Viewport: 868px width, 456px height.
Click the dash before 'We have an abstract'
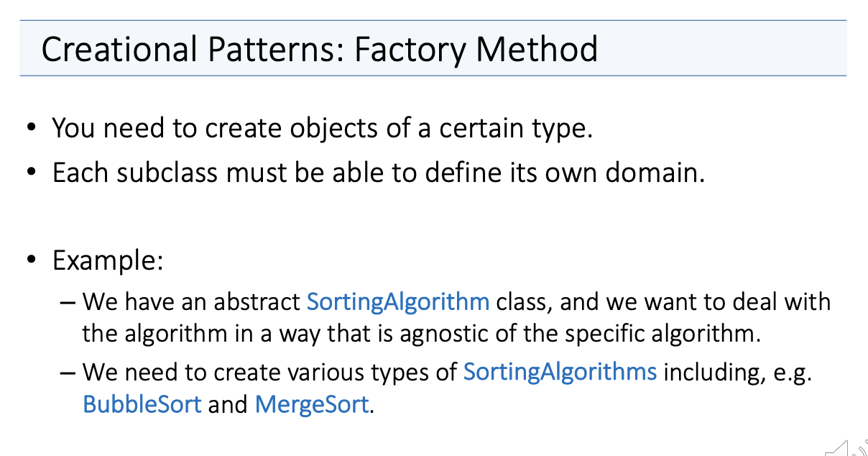[68, 304]
